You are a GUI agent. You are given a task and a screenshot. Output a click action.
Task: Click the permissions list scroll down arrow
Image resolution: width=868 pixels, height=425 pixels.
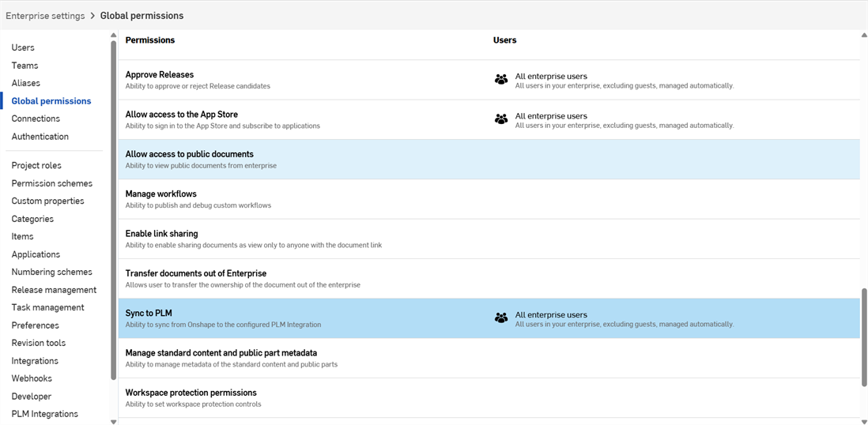[864, 421]
